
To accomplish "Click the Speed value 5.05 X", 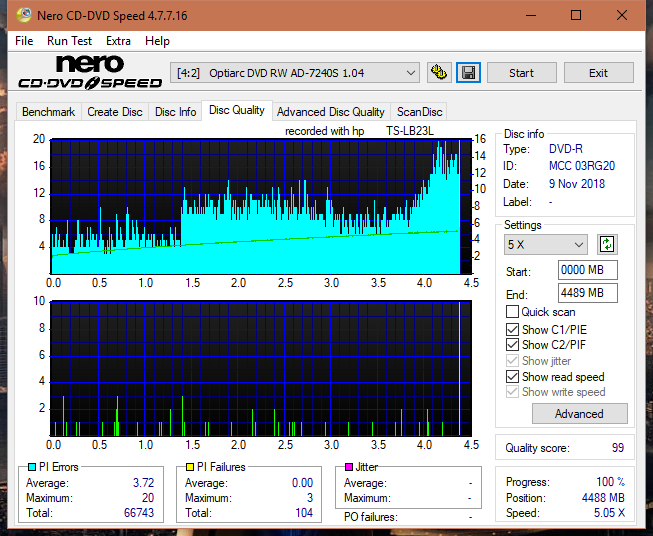I will click(609, 513).
